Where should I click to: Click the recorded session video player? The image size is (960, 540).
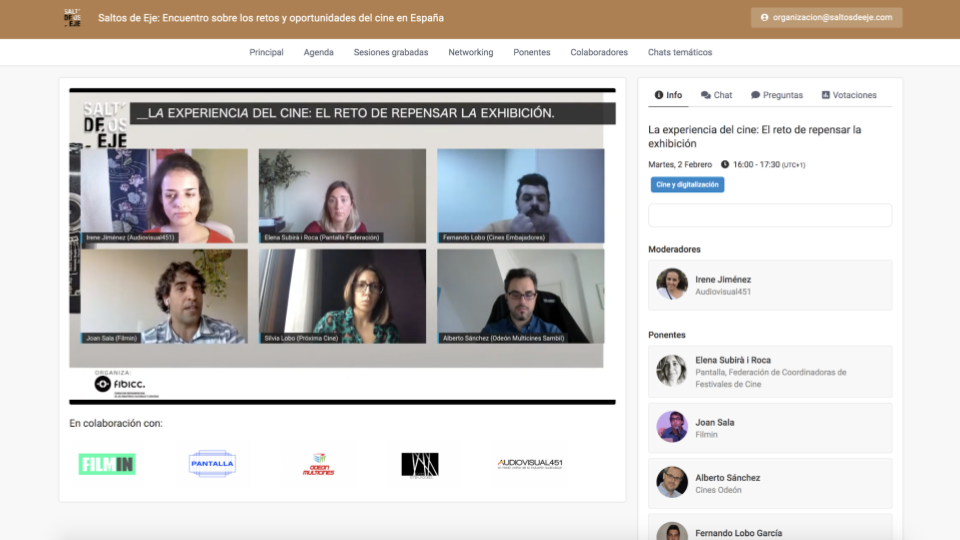(x=342, y=246)
